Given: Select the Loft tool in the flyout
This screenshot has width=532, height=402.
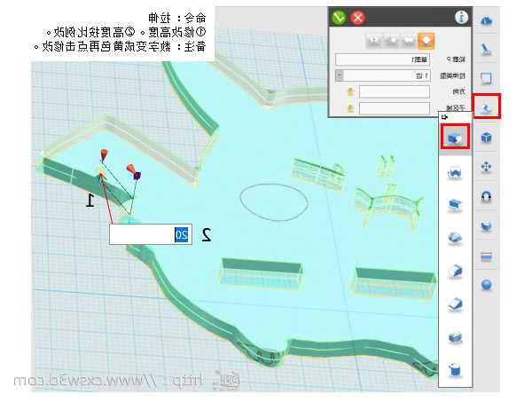Looking at the screenshot, I should [x=455, y=238].
